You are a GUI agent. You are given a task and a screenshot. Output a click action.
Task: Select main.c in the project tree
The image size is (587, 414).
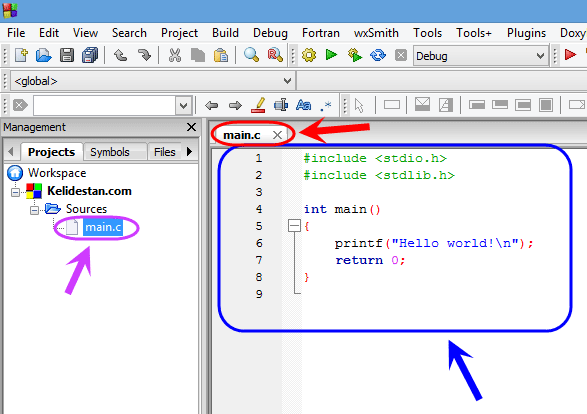[103, 227]
